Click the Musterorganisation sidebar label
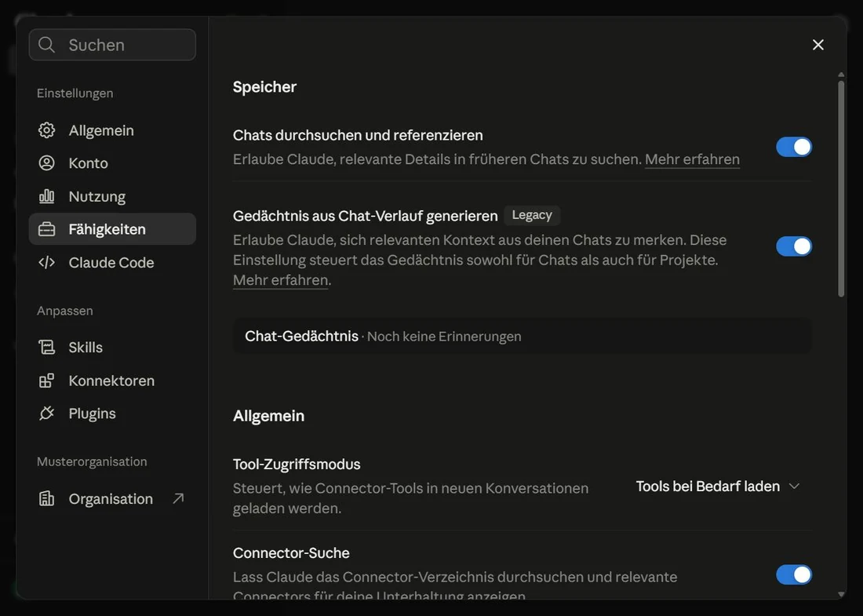863x616 pixels. [x=92, y=461]
